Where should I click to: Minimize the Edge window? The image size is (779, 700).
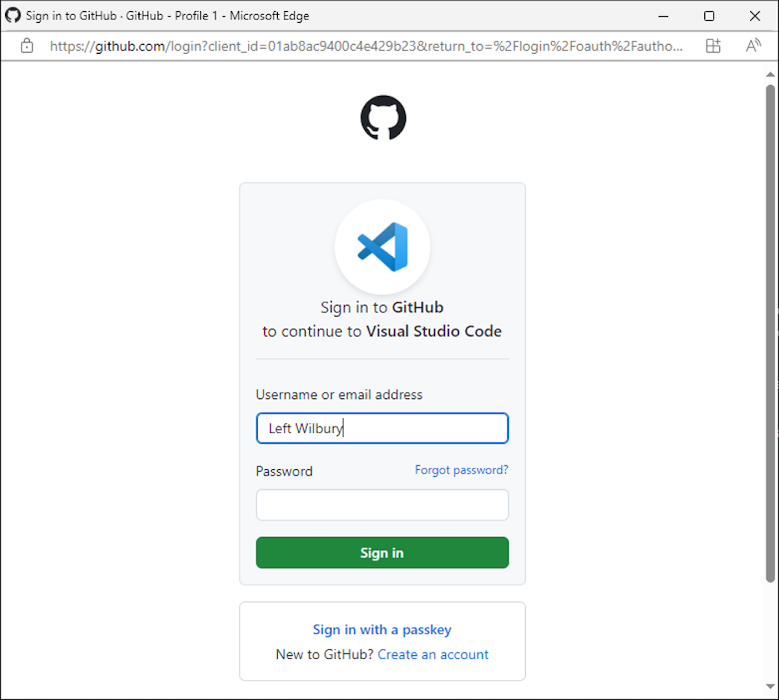coord(663,16)
